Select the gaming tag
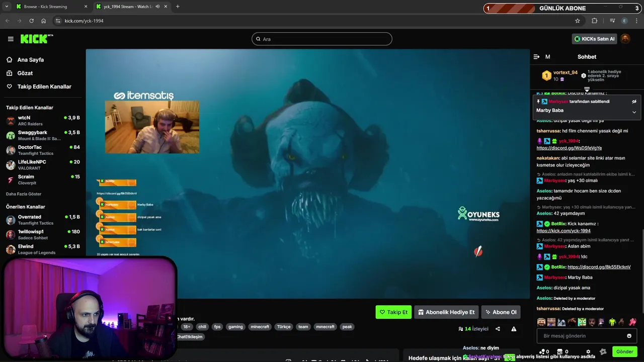The height and width of the screenshot is (362, 644). (x=235, y=327)
